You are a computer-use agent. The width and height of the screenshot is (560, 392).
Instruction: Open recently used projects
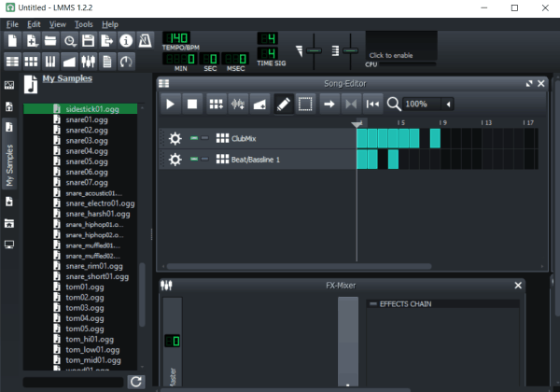69,41
